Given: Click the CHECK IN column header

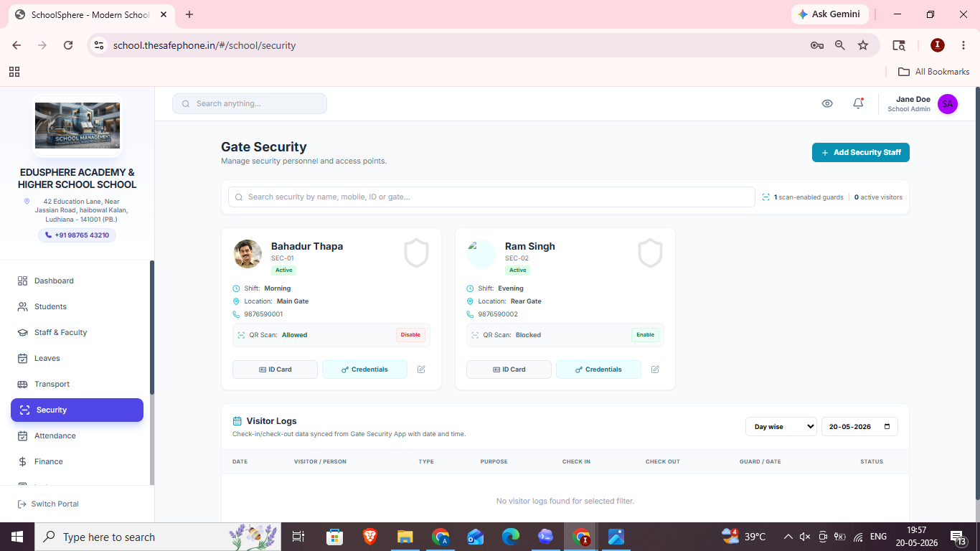Looking at the screenshot, I should click(576, 461).
